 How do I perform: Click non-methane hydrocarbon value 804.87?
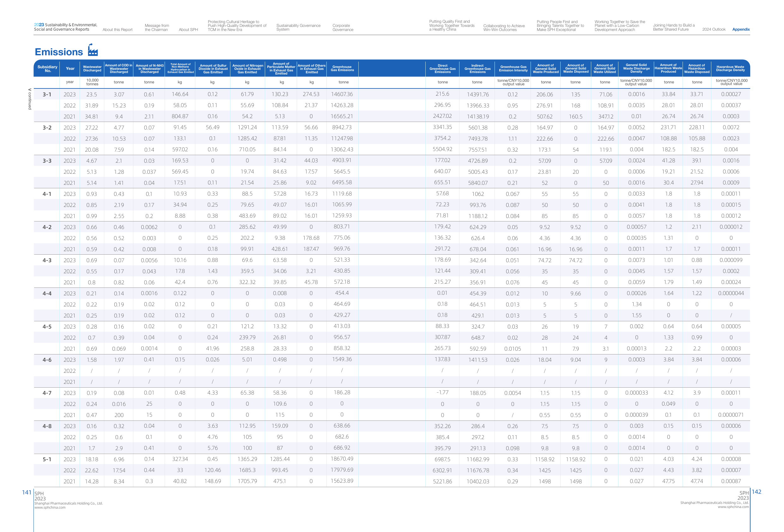(180, 116)
